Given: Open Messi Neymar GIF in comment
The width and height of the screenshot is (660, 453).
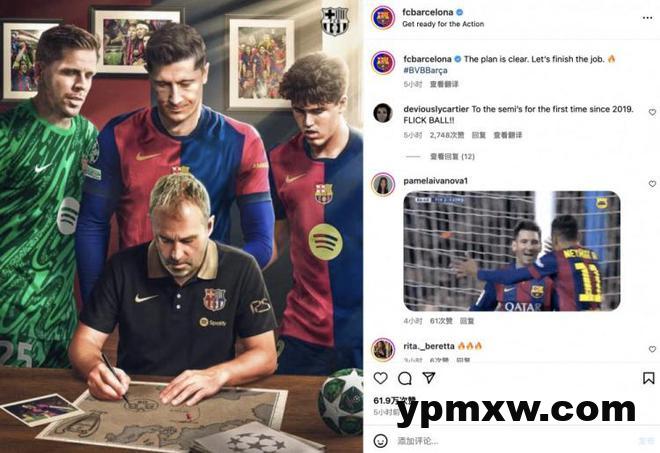Looking at the screenshot, I should (512, 251).
